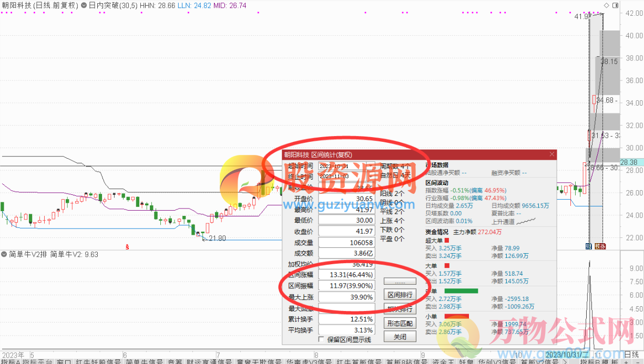Click the 区间排行 button
Viewport: 644px width, 364px height.
(400, 295)
